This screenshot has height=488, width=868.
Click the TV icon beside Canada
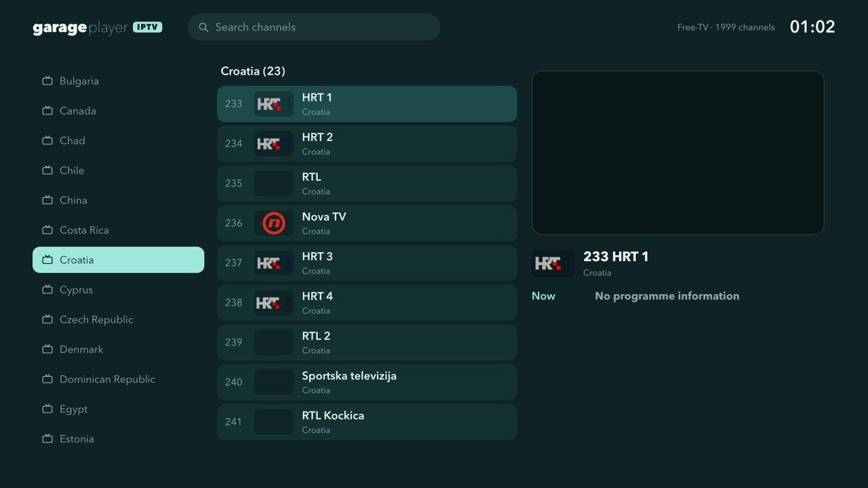47,110
